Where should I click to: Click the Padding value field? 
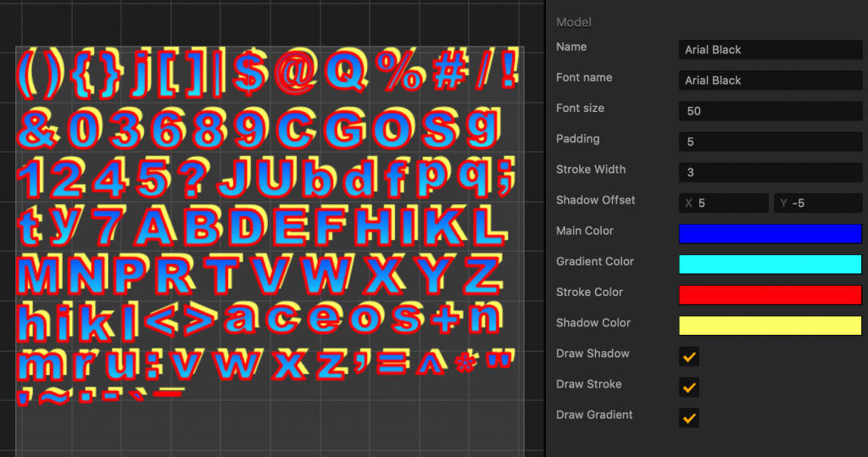pyautogui.click(x=770, y=142)
